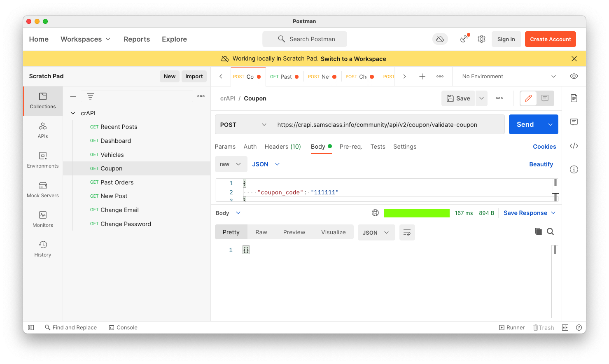Collapse the crAPI collection tree
Viewport: 609px width, 364px height.
[73, 113]
